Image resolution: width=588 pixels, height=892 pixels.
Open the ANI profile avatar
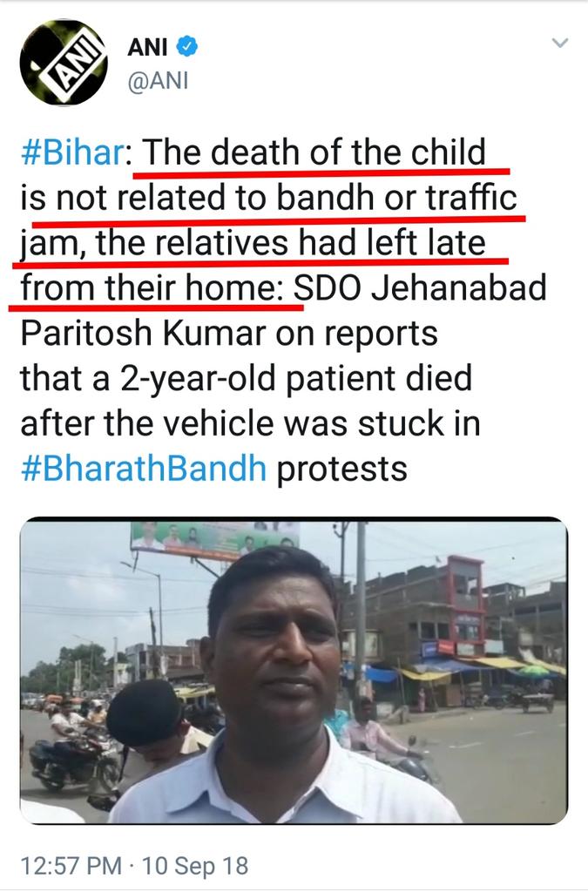pos(63,63)
